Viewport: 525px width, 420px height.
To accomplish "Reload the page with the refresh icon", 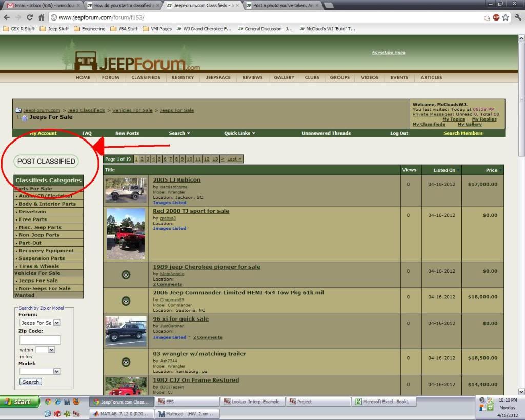I will click(29, 17).
